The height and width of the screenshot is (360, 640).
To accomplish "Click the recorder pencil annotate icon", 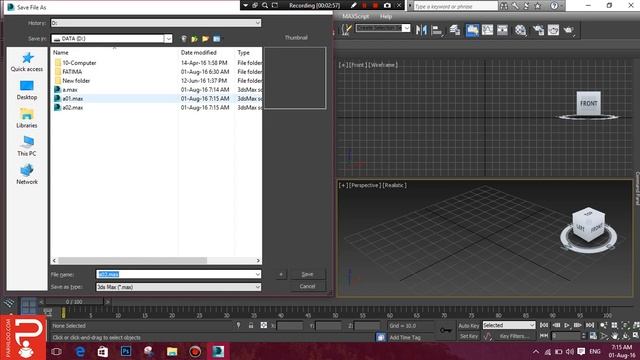I will [353, 5].
